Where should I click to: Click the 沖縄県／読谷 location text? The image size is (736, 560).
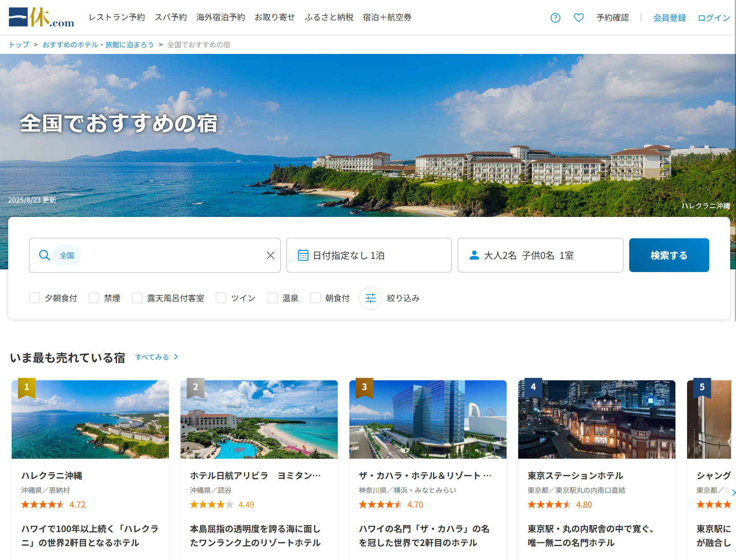pos(211,490)
